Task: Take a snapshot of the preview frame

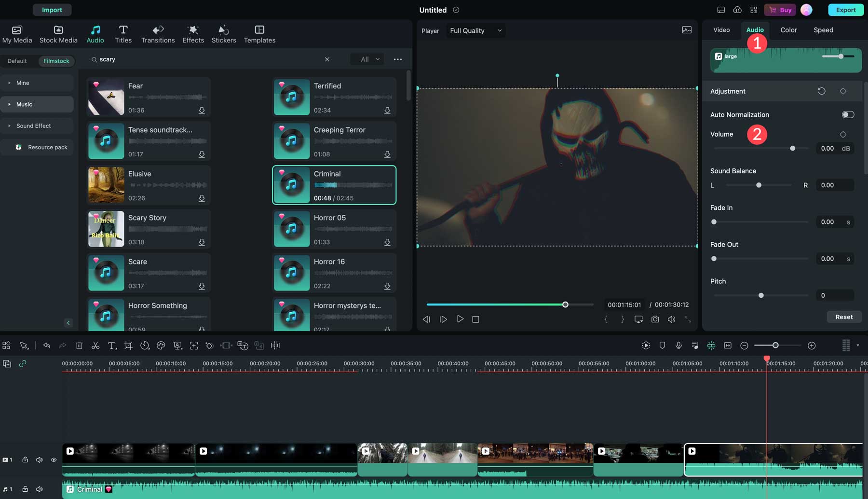Action: (655, 319)
